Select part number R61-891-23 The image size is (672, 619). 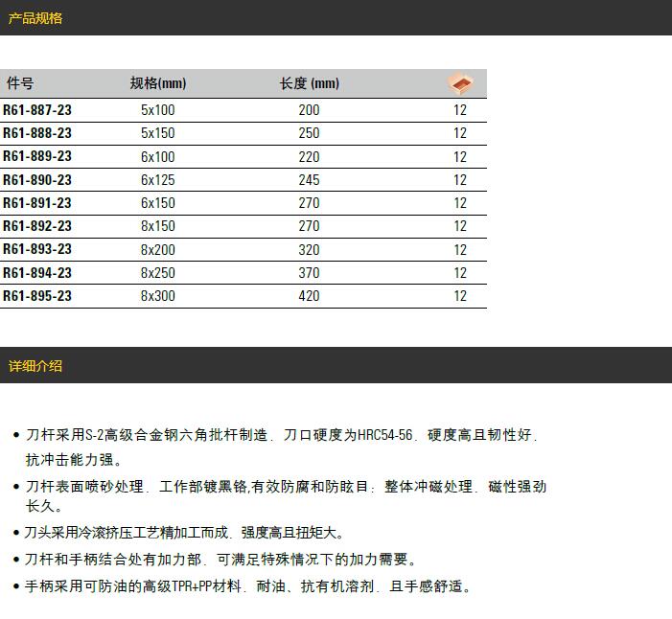click(37, 203)
